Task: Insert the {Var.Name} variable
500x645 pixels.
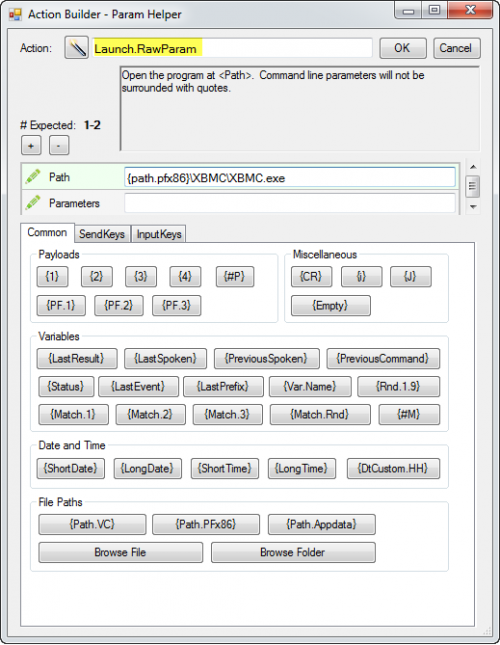Action: click(310, 387)
